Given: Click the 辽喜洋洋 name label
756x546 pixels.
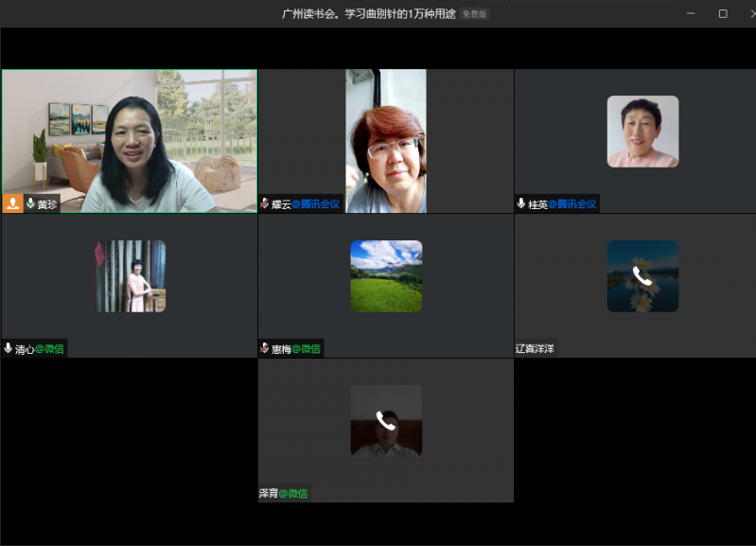Looking at the screenshot, I should pos(536,348).
